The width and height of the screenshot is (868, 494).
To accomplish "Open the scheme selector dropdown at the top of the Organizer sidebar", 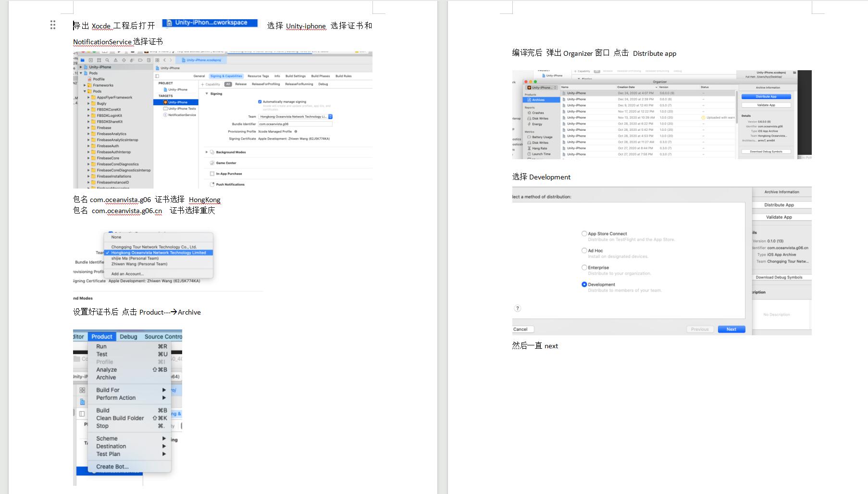I will (x=541, y=88).
